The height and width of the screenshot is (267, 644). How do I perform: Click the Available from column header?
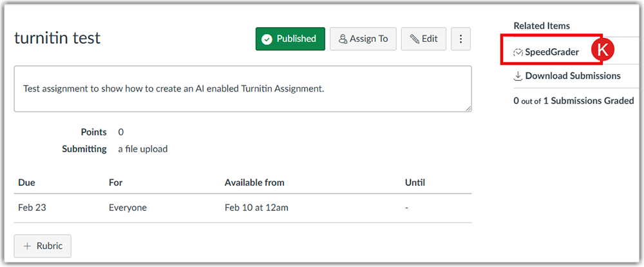(254, 183)
